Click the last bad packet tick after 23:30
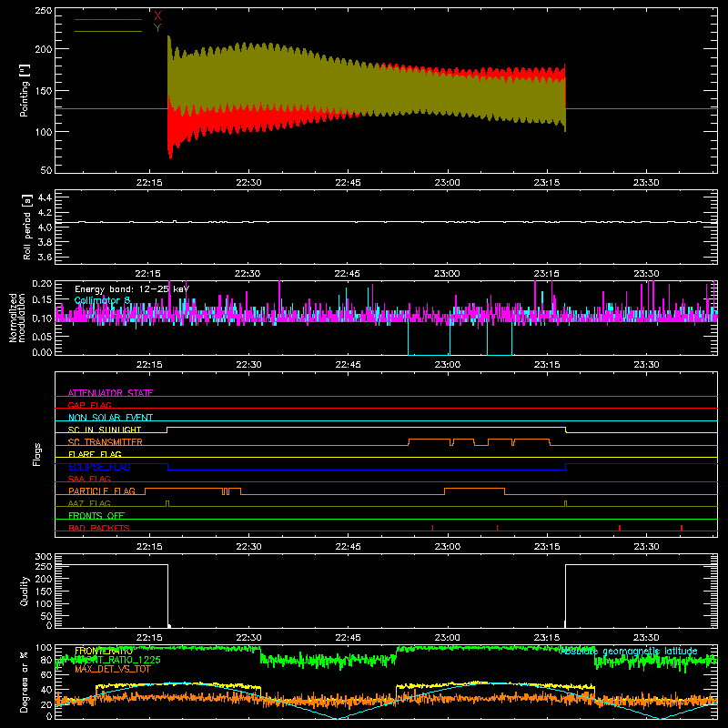Viewport: 728px width, 728px height. (x=682, y=528)
